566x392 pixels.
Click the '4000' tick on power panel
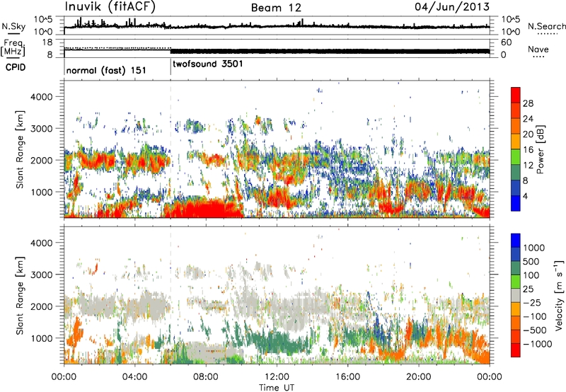(41, 97)
